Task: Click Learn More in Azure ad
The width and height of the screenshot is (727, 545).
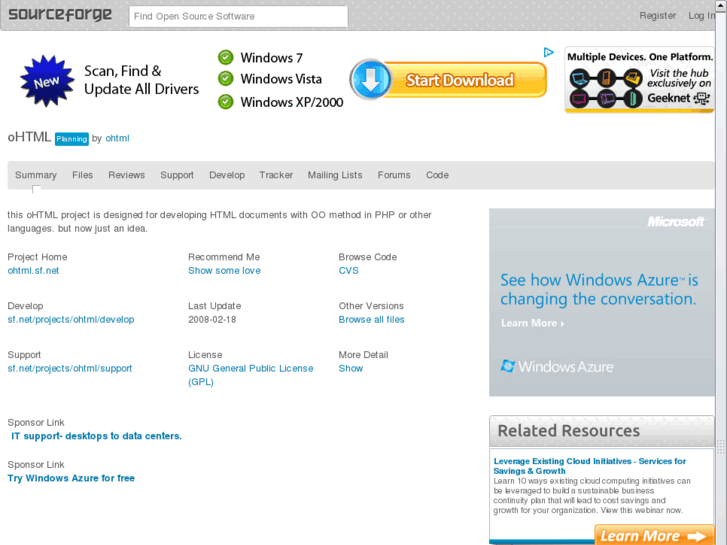Action: pos(532,323)
